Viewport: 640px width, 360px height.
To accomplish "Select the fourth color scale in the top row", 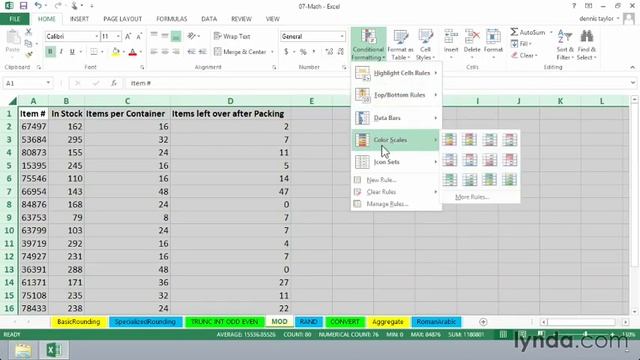I will (x=510, y=140).
